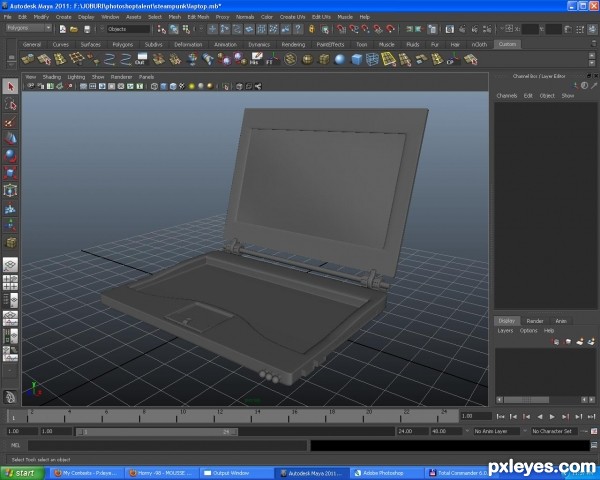Screen dimensions: 600x480
Task: Activate the Lasso select tool
Action: 10,104
